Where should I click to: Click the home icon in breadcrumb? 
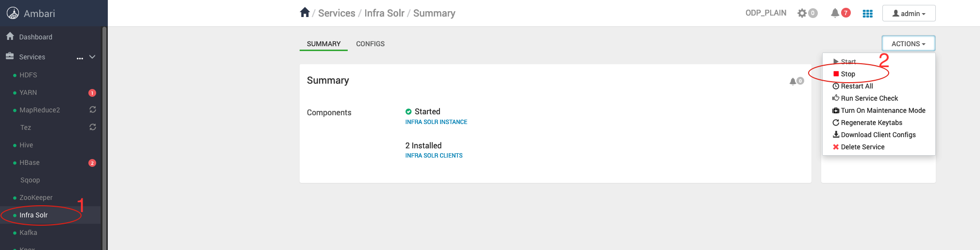(x=304, y=13)
